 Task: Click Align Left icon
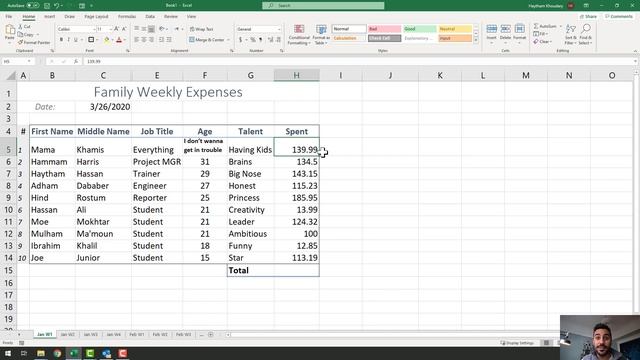tap(137, 40)
